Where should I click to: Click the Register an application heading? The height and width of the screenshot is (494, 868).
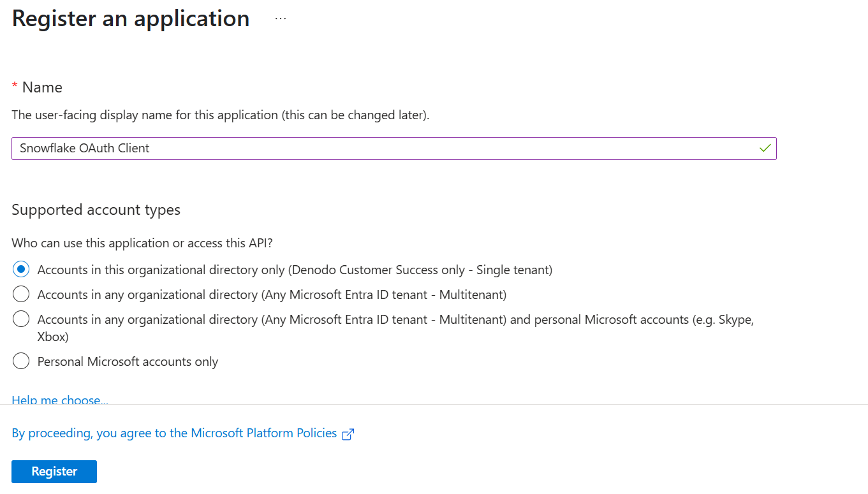pos(131,18)
